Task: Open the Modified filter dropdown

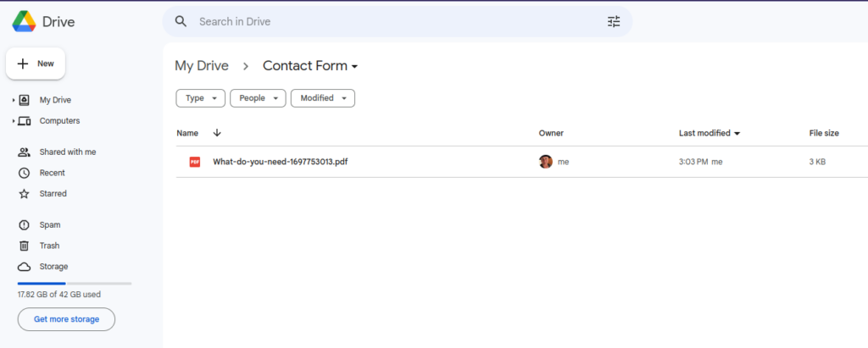Action: 323,98
